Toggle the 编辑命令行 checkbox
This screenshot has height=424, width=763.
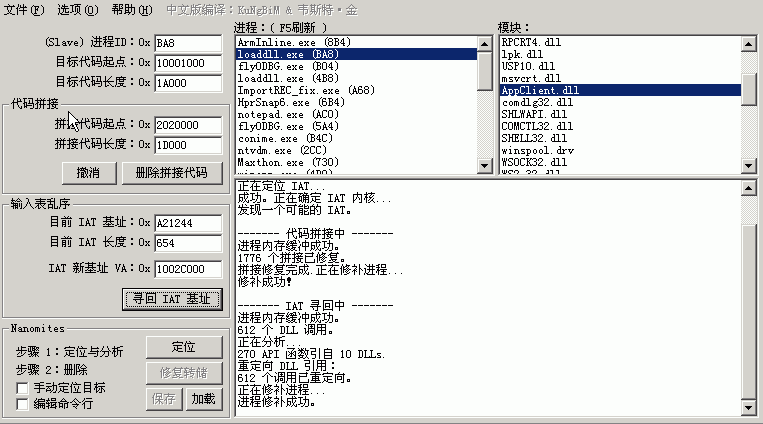click(x=23, y=404)
